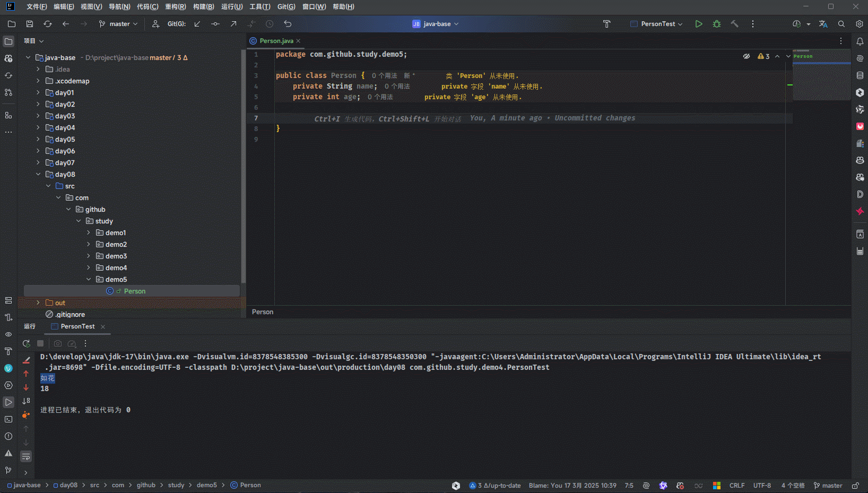Click the Git update project arrow
Screen dimensions: 868x493
(197, 24)
